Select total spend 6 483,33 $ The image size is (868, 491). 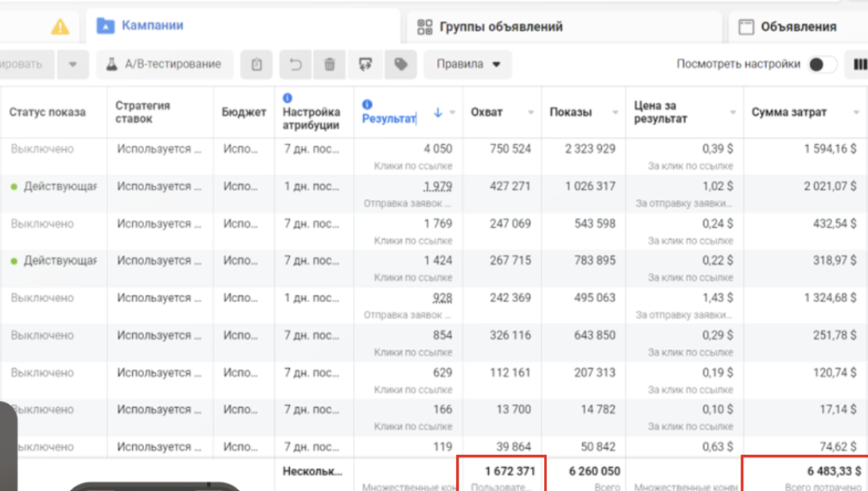click(x=835, y=472)
